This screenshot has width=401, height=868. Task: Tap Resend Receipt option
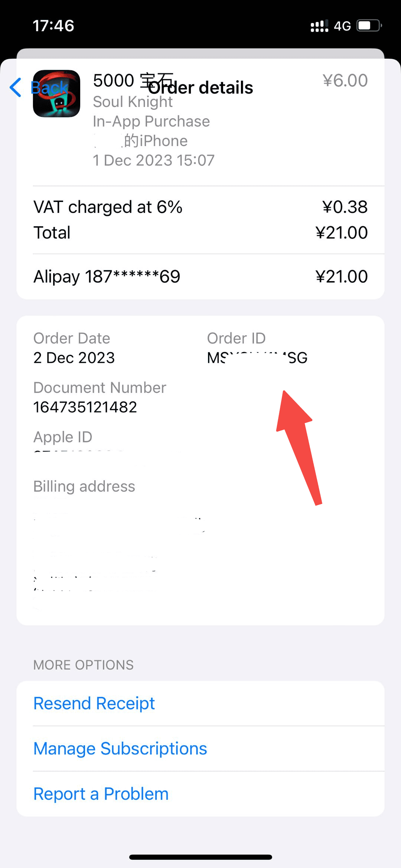click(94, 703)
